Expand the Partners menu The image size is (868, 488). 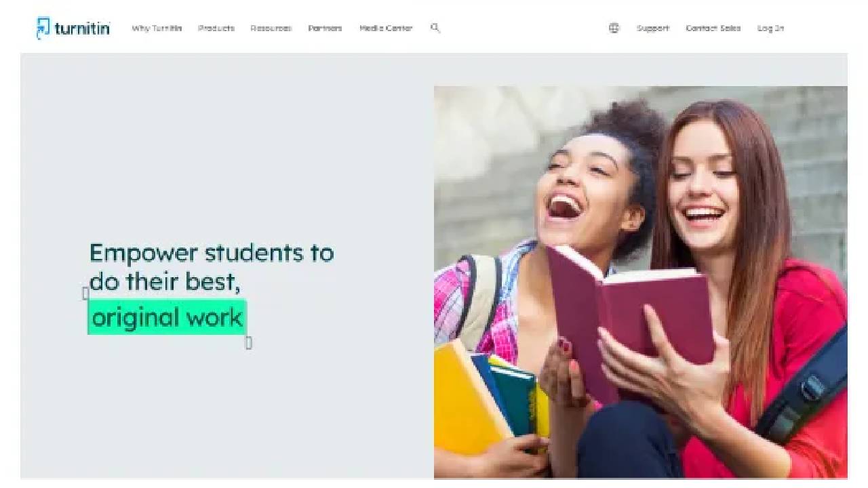pos(325,28)
